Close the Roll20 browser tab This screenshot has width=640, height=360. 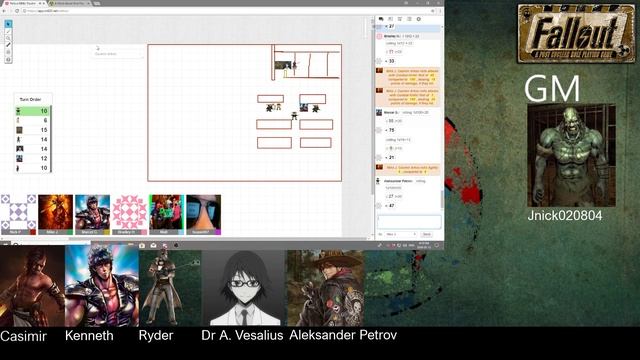click(x=44, y=3)
